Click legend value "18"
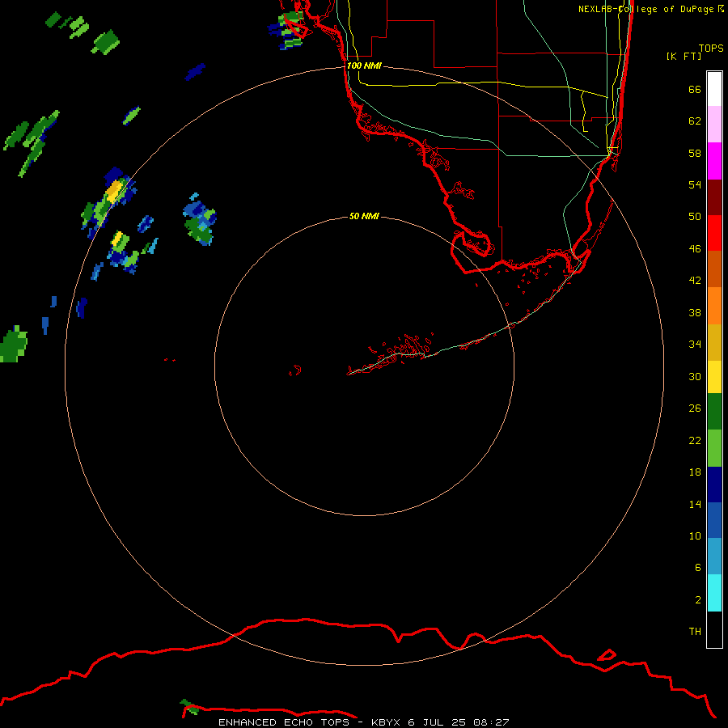This screenshot has width=728, height=728. 695,472
